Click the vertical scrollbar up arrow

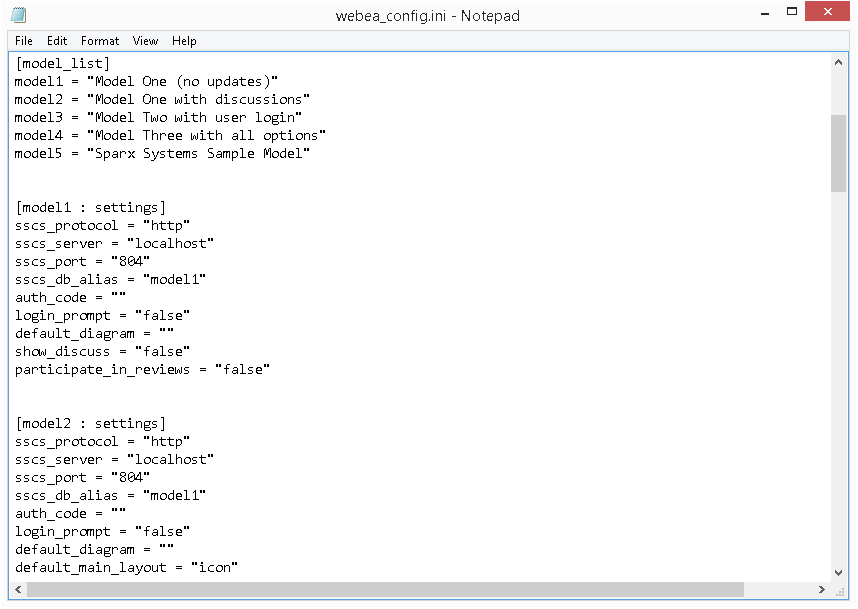coord(839,61)
